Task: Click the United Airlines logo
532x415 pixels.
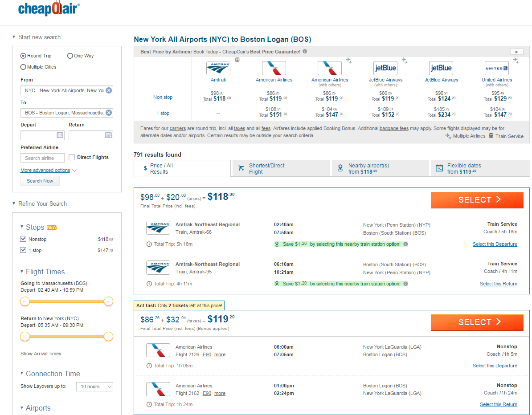Action: (497, 68)
